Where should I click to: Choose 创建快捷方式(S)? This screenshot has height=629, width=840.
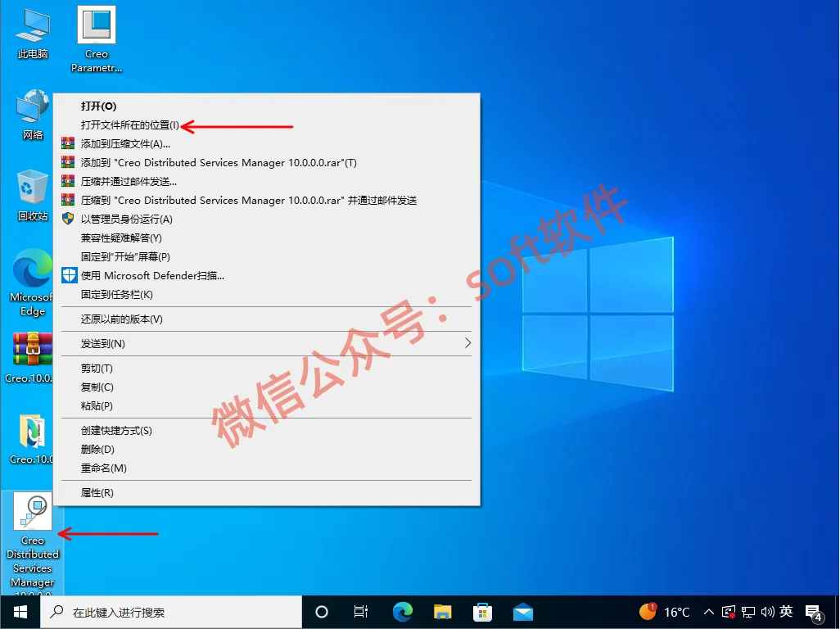pyautogui.click(x=267, y=431)
